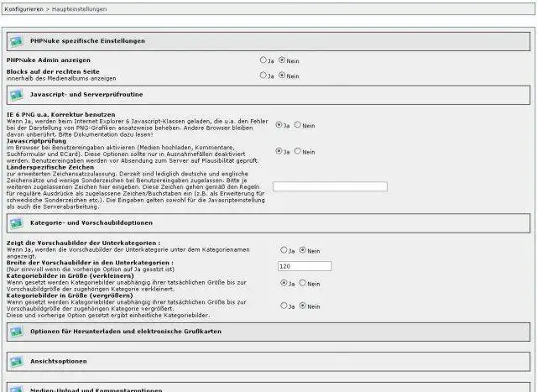Click the Länderspezifische Zeichen heading
Screen dimensions: 537x392
tap(50, 167)
